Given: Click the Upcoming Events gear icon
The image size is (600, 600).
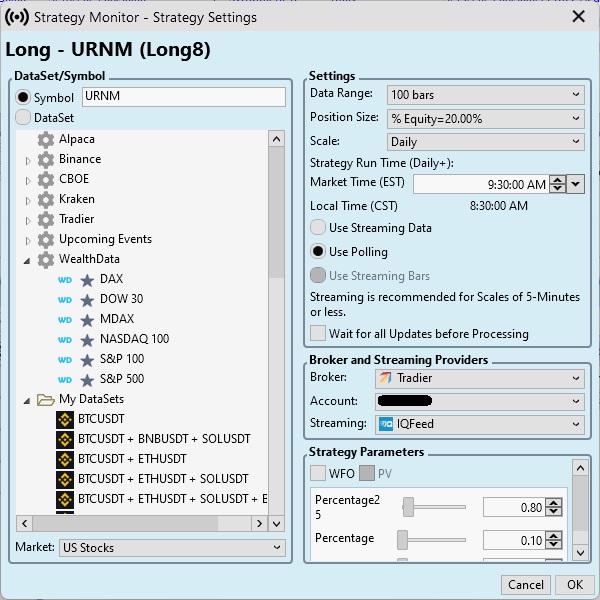Looking at the screenshot, I should click(46, 240).
